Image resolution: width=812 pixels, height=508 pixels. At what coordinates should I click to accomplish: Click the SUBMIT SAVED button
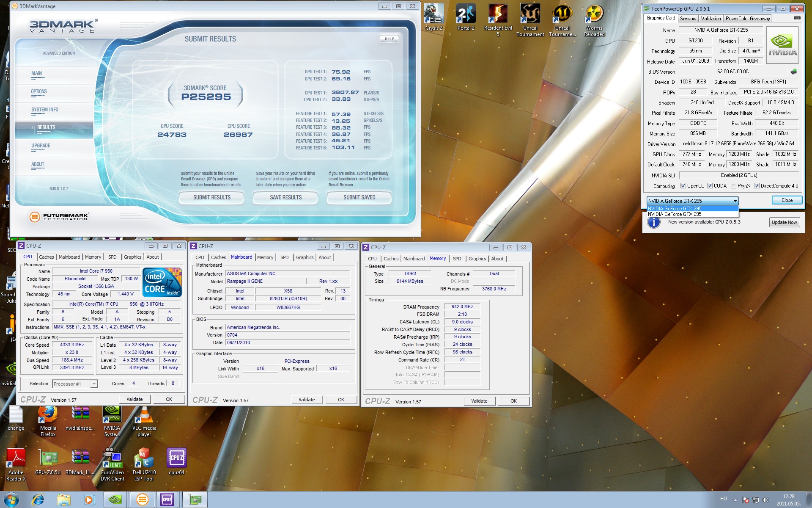(359, 198)
